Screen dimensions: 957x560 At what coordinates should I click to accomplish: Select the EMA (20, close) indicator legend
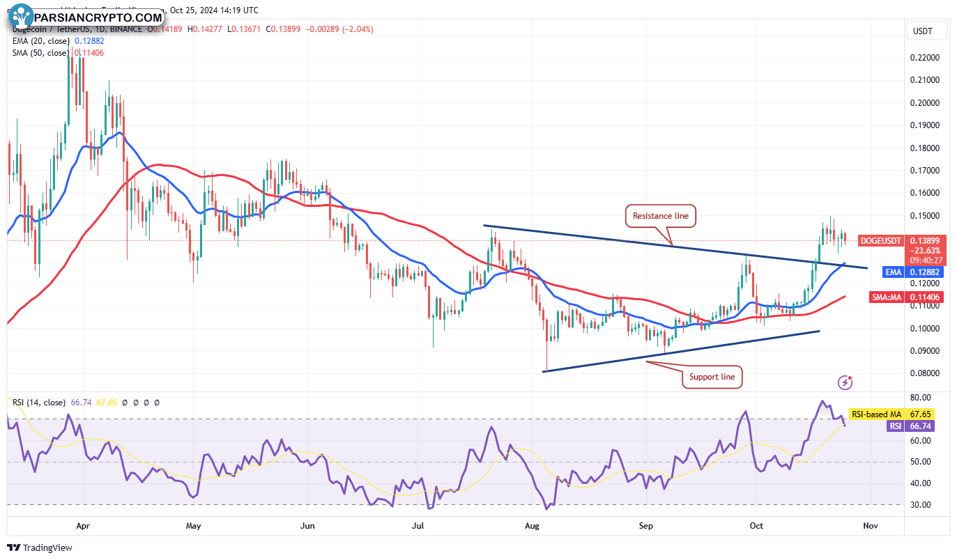(x=40, y=41)
